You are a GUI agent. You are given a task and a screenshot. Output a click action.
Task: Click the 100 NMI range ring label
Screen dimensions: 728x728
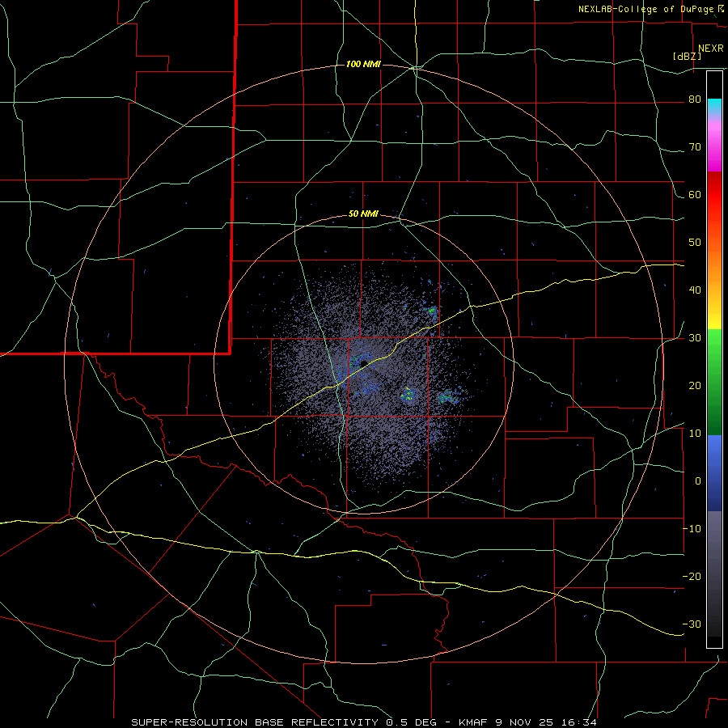click(363, 64)
